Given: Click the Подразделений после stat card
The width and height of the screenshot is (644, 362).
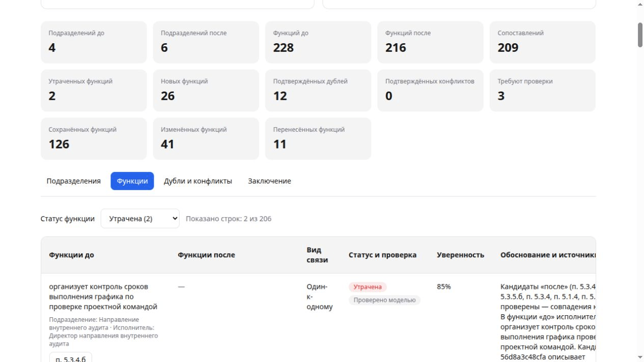Looking at the screenshot, I should pyautogui.click(x=206, y=42).
